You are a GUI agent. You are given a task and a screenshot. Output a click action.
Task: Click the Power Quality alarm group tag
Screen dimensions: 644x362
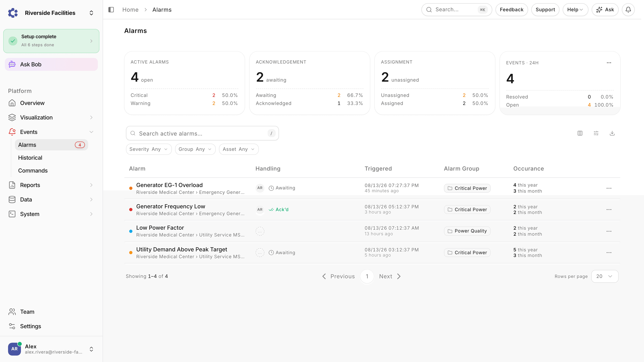tap(467, 231)
